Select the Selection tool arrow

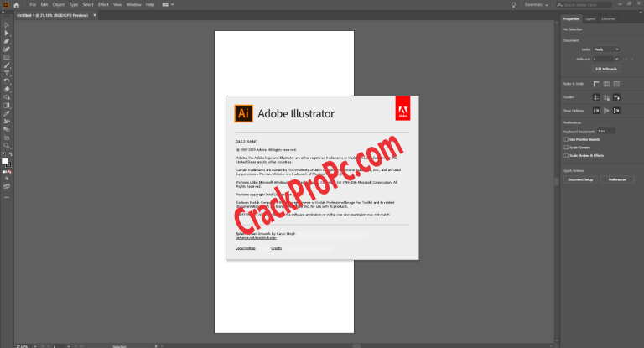(x=7, y=25)
